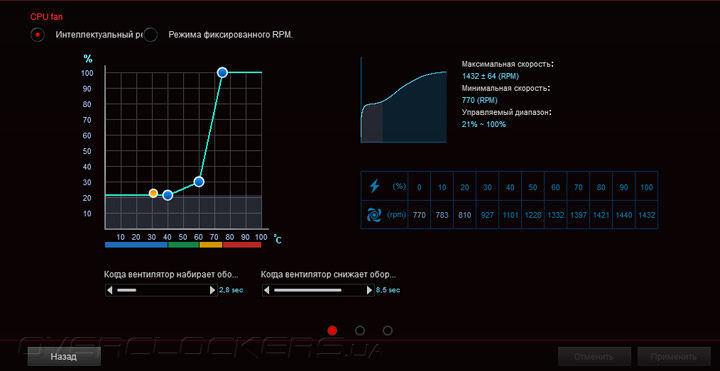Click the lightning power percent icon

tap(375, 186)
